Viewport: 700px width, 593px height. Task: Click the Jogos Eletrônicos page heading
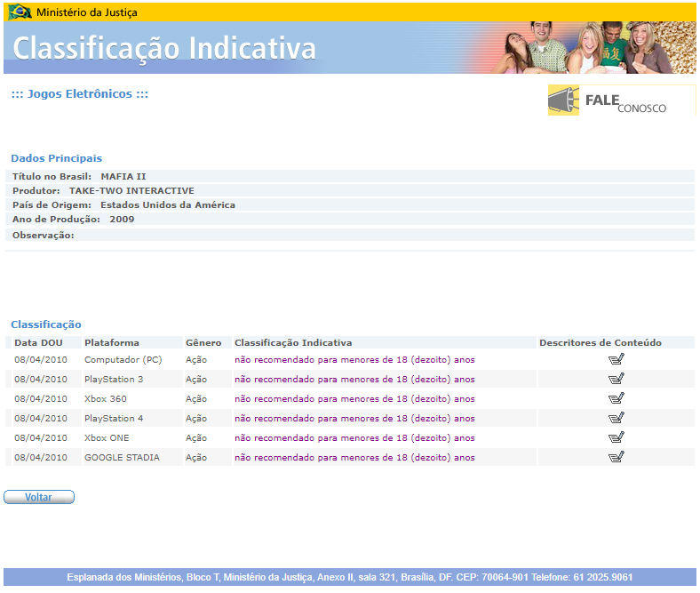(80, 94)
